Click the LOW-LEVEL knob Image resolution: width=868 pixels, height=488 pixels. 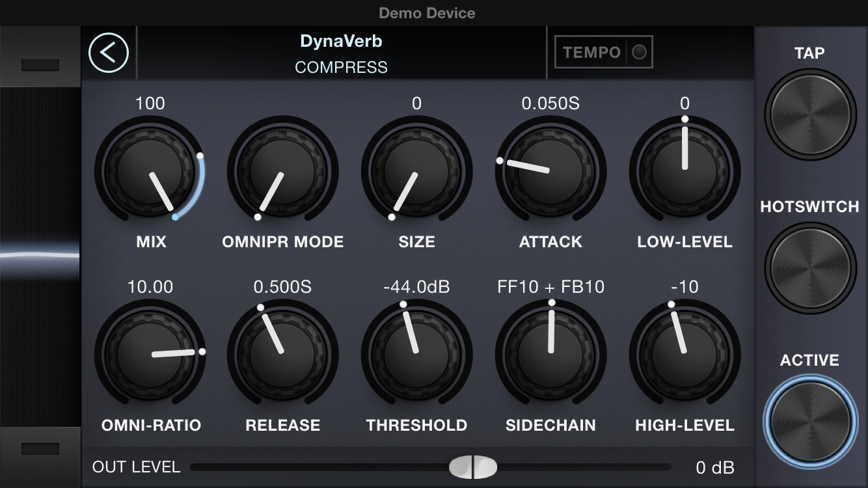click(685, 172)
